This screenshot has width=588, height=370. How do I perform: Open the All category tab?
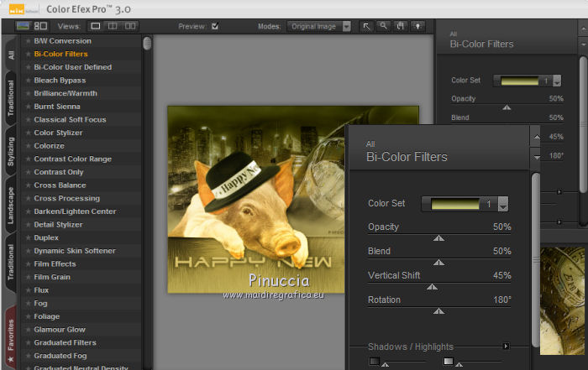11,55
